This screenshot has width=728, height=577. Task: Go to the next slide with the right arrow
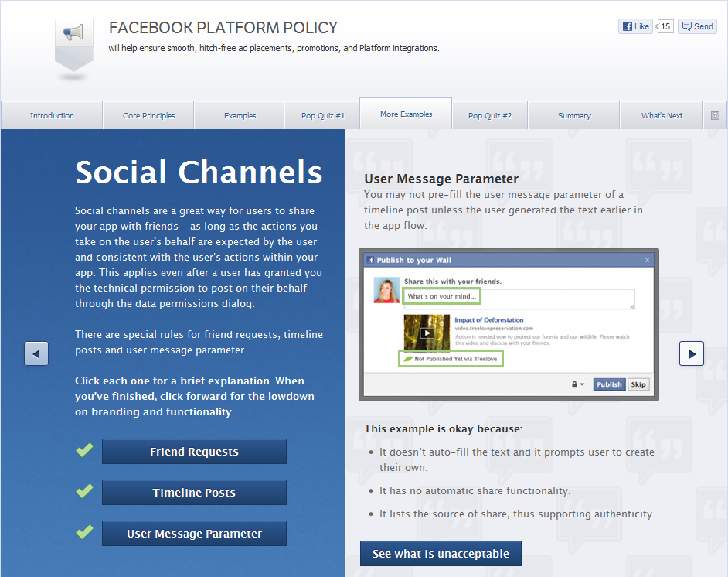pos(692,353)
